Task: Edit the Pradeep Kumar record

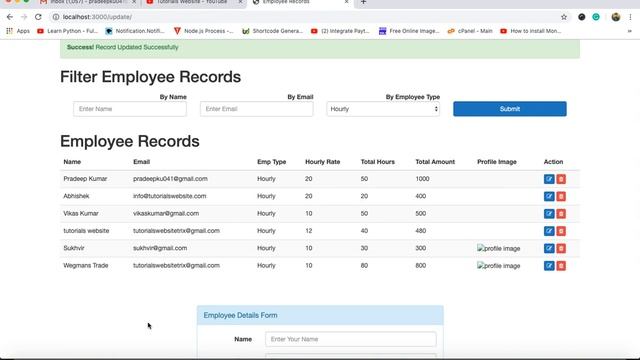Action: click(549, 179)
